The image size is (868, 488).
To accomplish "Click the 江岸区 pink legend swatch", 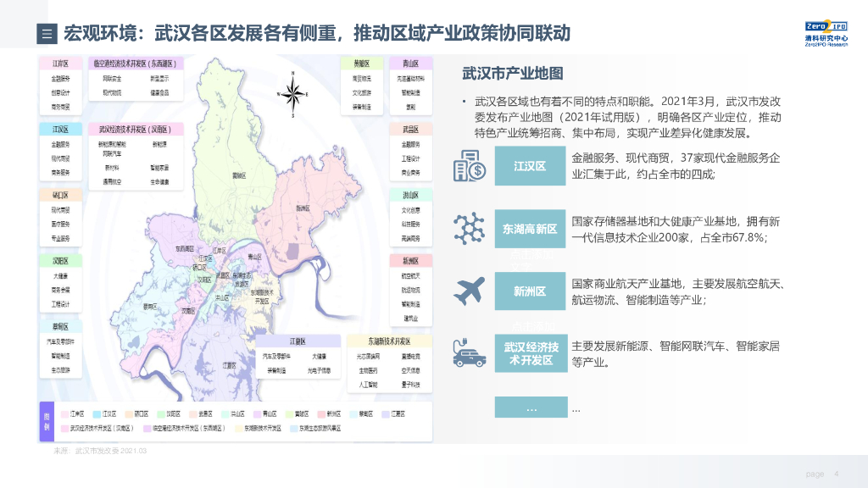I will (64, 413).
